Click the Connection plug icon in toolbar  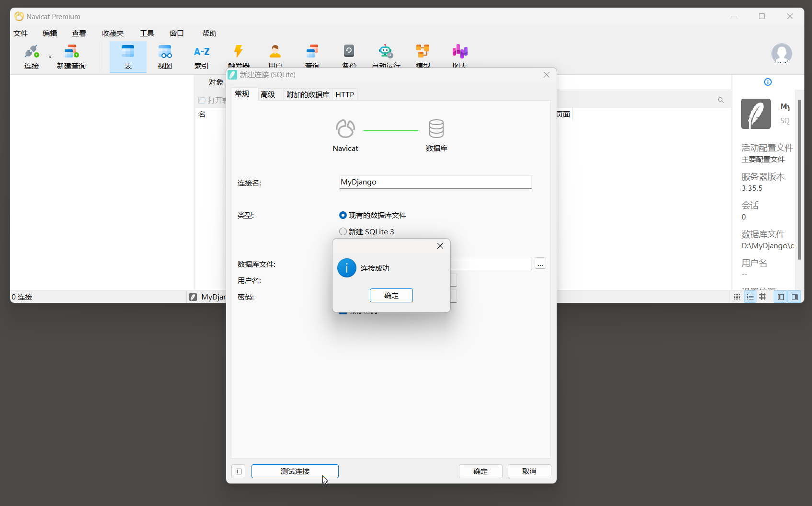click(32, 51)
